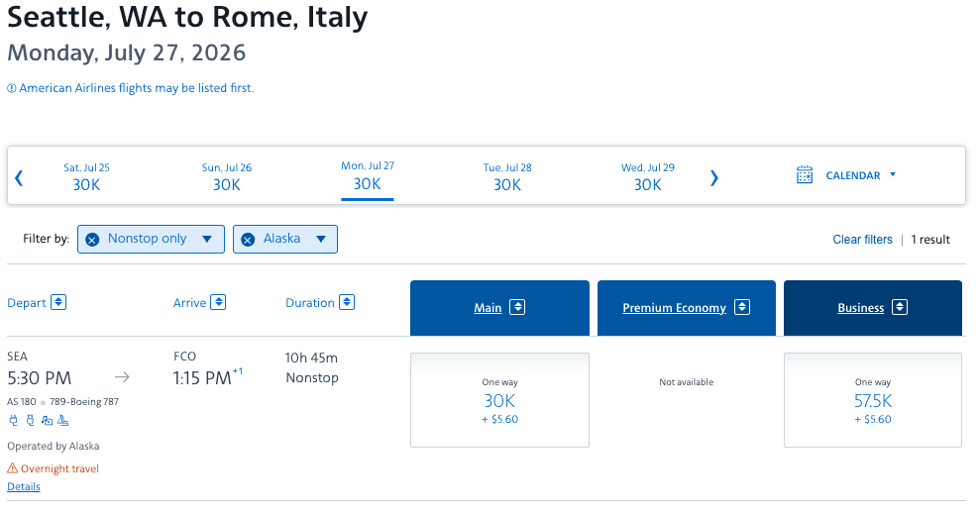Open the Premium Economy column header
The image size is (980, 513).
[687, 308]
